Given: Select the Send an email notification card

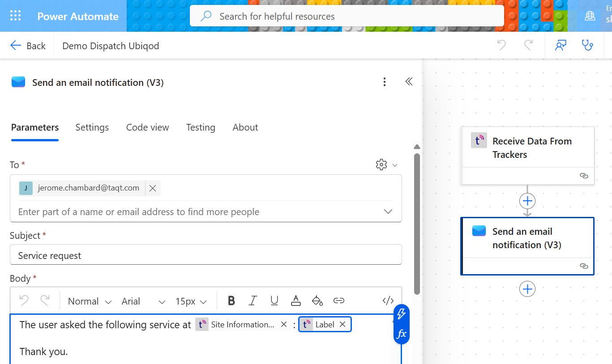Looking at the screenshot, I should tap(527, 246).
